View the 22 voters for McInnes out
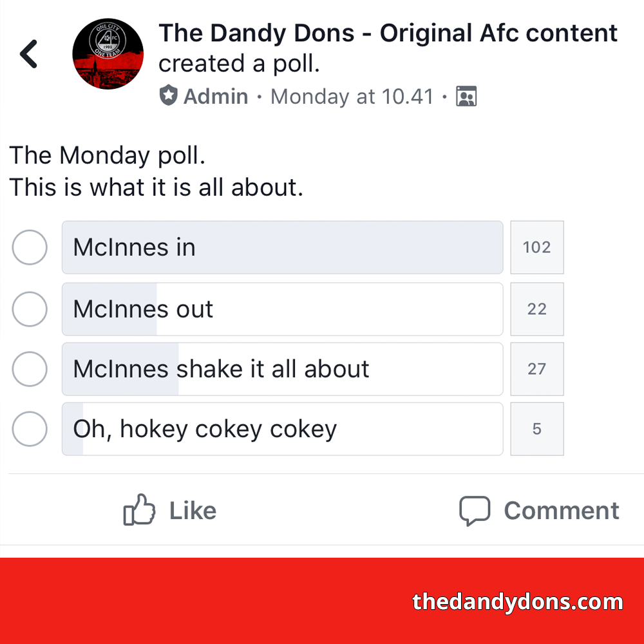Screen dimensions: 644x644 (537, 309)
